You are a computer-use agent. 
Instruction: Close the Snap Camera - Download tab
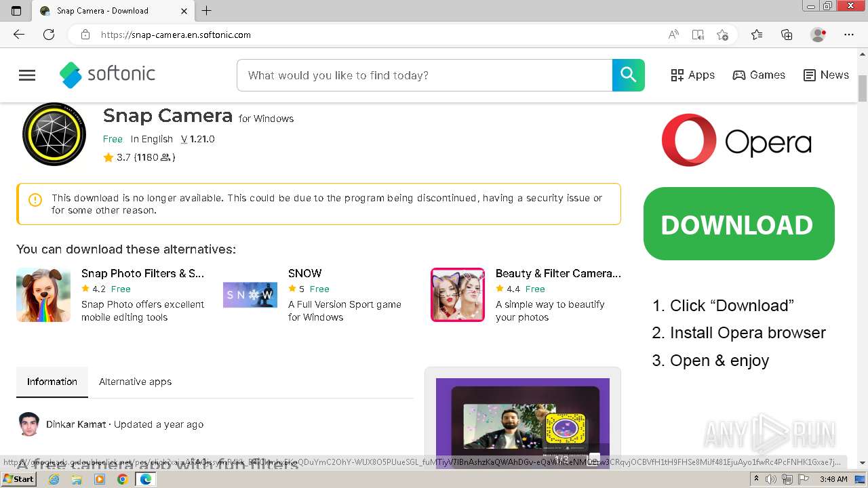click(x=184, y=11)
